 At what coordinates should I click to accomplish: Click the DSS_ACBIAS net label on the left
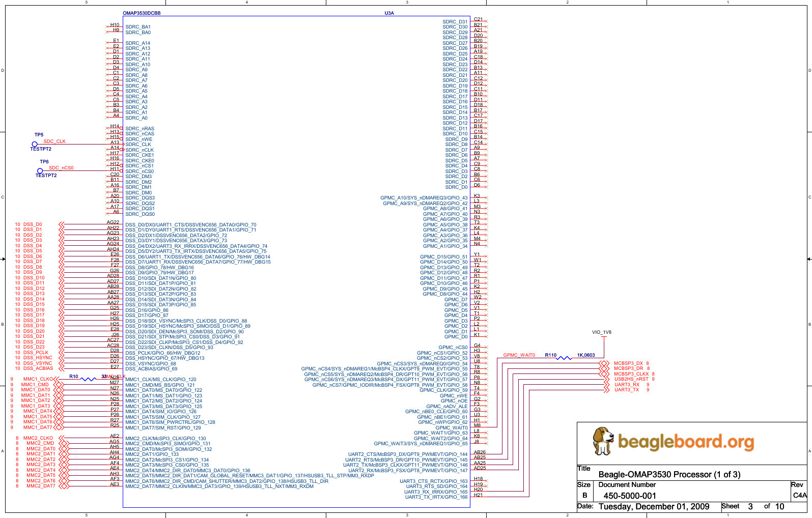tap(38, 368)
